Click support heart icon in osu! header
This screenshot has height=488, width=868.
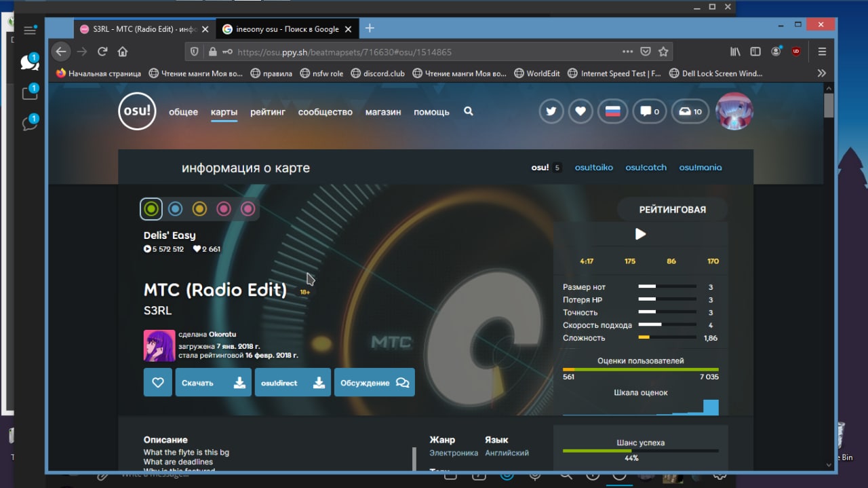pos(580,111)
